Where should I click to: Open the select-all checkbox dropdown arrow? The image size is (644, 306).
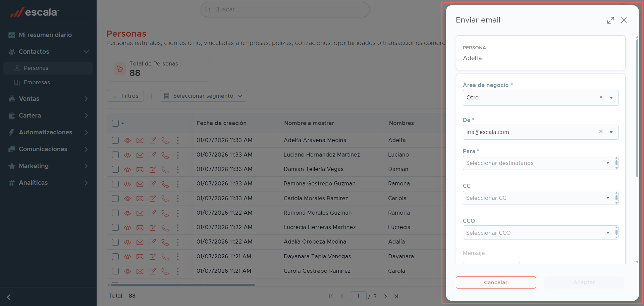(123, 123)
